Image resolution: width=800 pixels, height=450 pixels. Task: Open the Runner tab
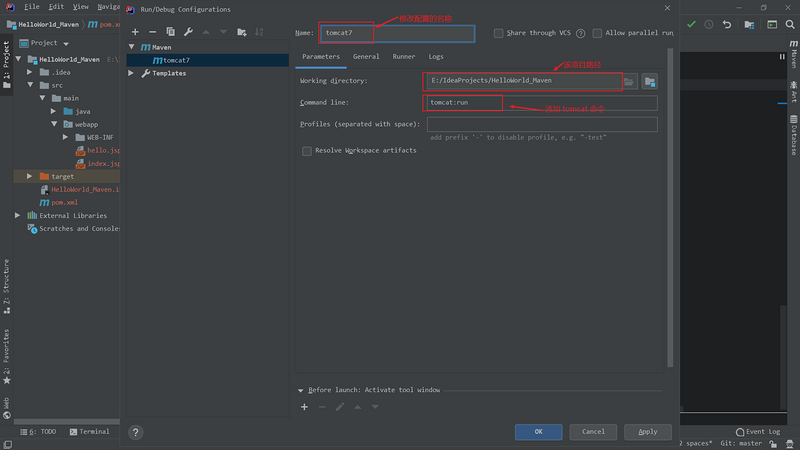coord(404,57)
